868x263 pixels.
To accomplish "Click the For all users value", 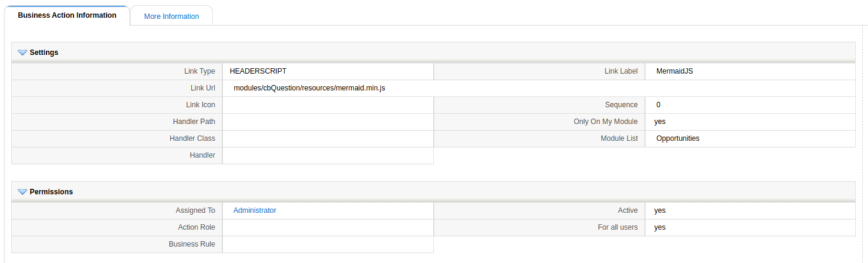I will pos(660,228).
